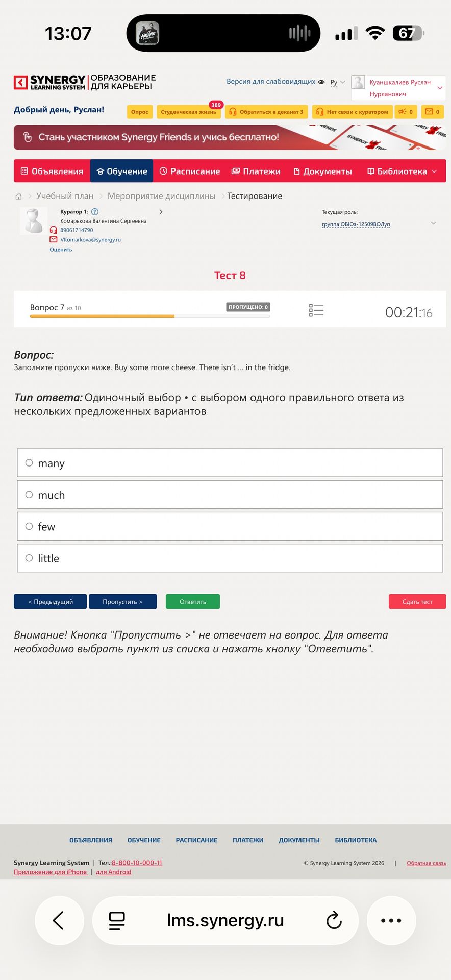
Task: Open the mail messages icon button
Action: tap(433, 112)
